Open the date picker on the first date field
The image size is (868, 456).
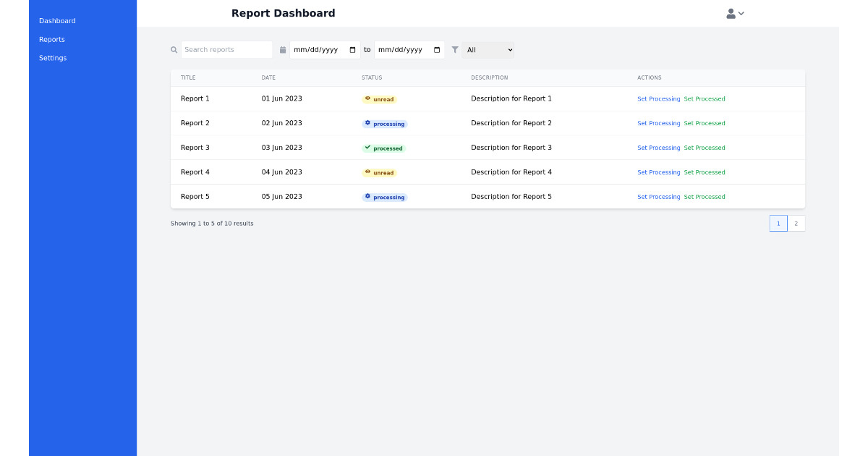[x=352, y=49]
